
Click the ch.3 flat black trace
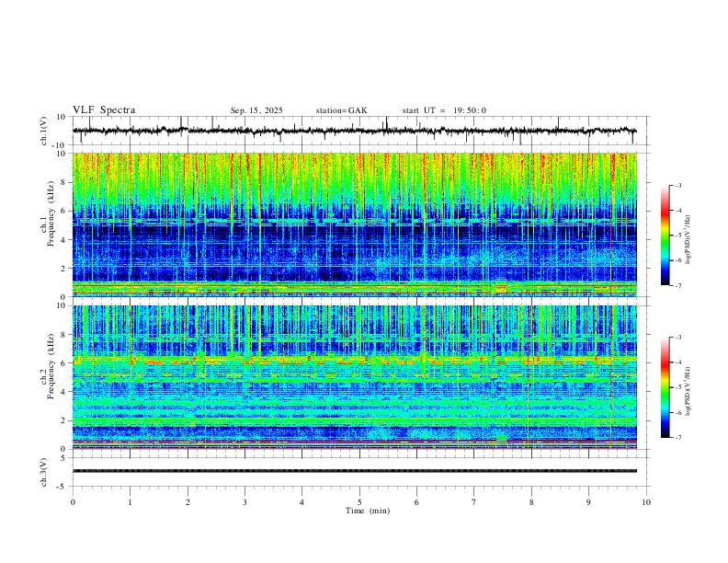pyautogui.click(x=354, y=471)
